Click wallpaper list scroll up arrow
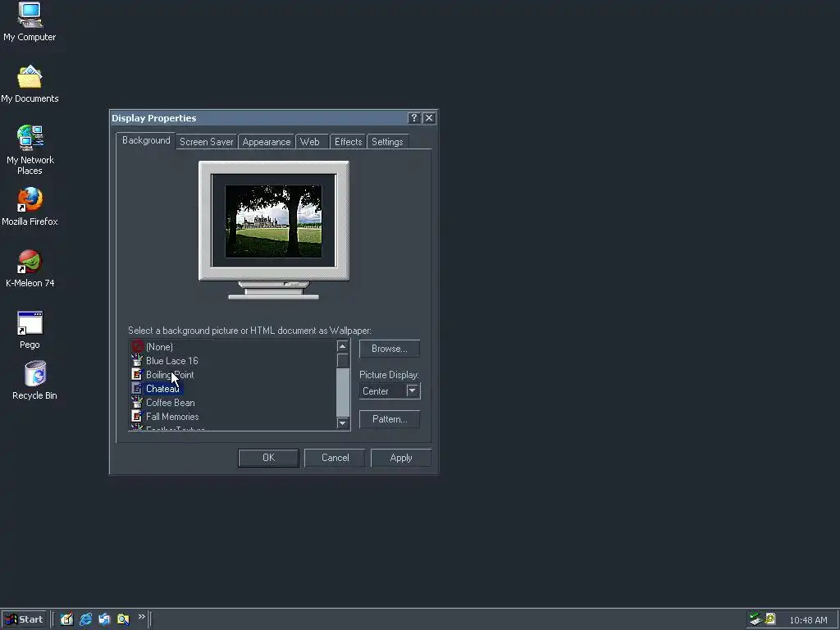This screenshot has height=630, width=840. [342, 346]
